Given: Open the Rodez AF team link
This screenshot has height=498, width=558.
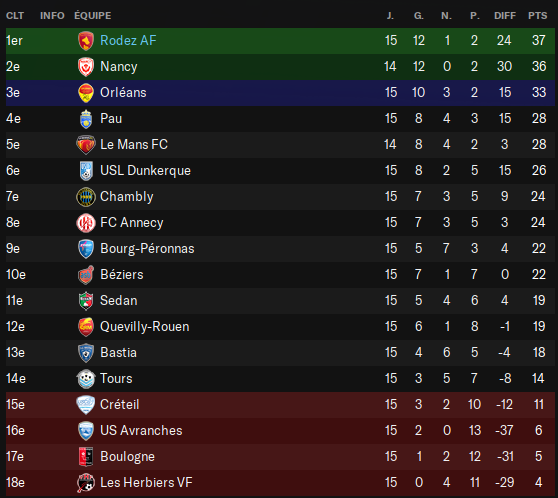Looking at the screenshot, I should tap(128, 41).
